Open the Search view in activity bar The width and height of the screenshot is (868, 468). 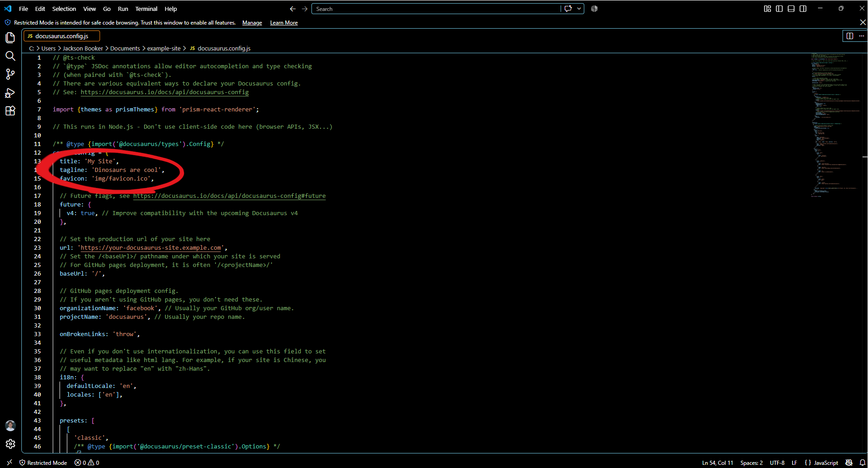(10, 56)
